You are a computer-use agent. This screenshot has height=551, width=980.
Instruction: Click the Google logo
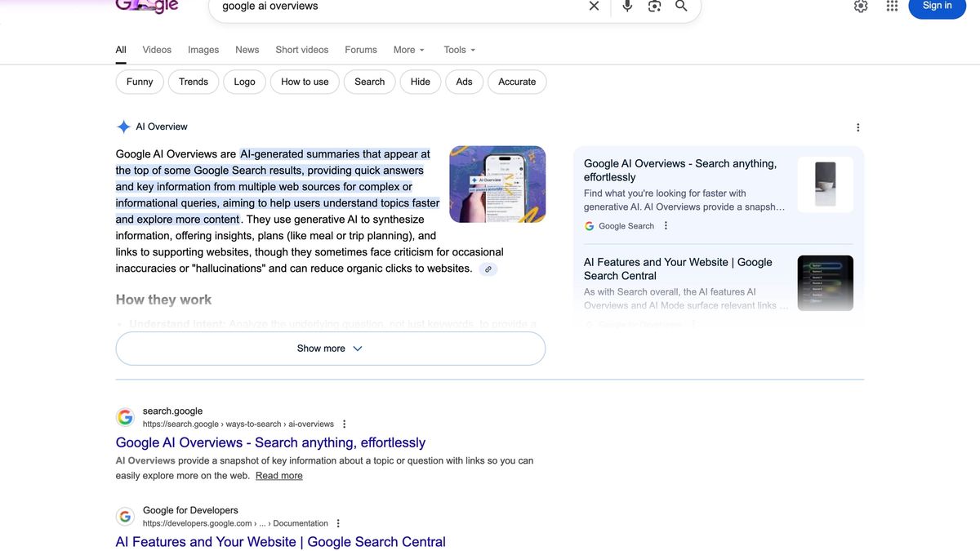click(147, 7)
